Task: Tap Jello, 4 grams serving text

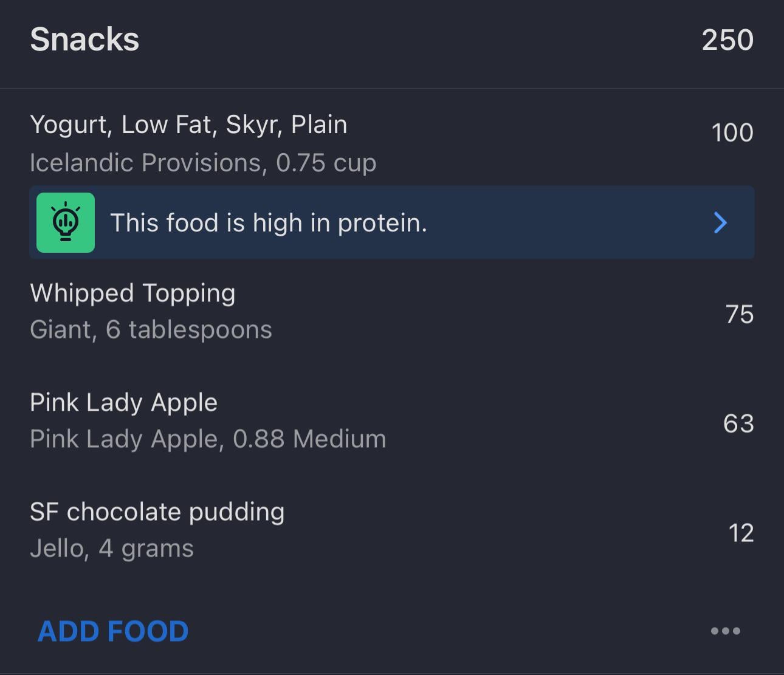Action: [112, 549]
